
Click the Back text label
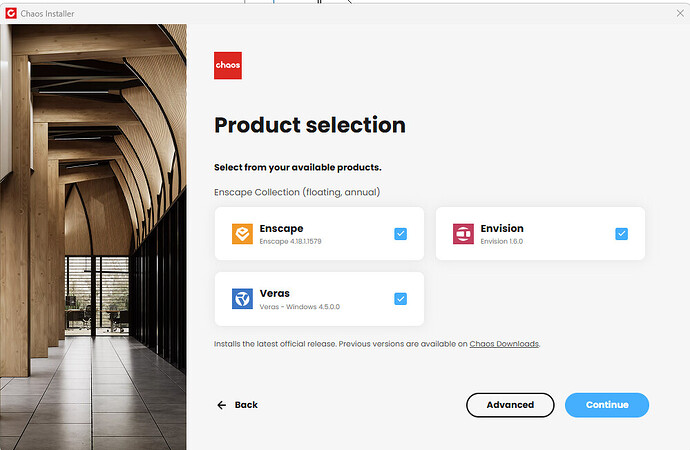246,405
